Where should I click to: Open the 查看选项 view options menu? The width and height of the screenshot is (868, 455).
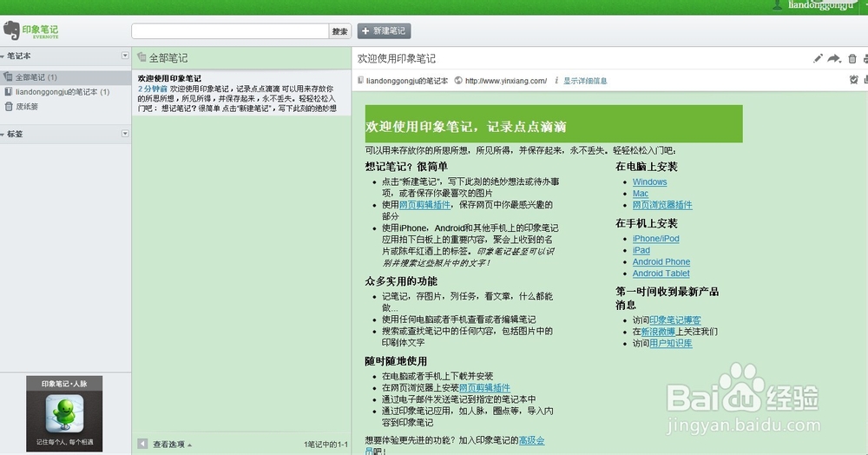click(x=172, y=445)
